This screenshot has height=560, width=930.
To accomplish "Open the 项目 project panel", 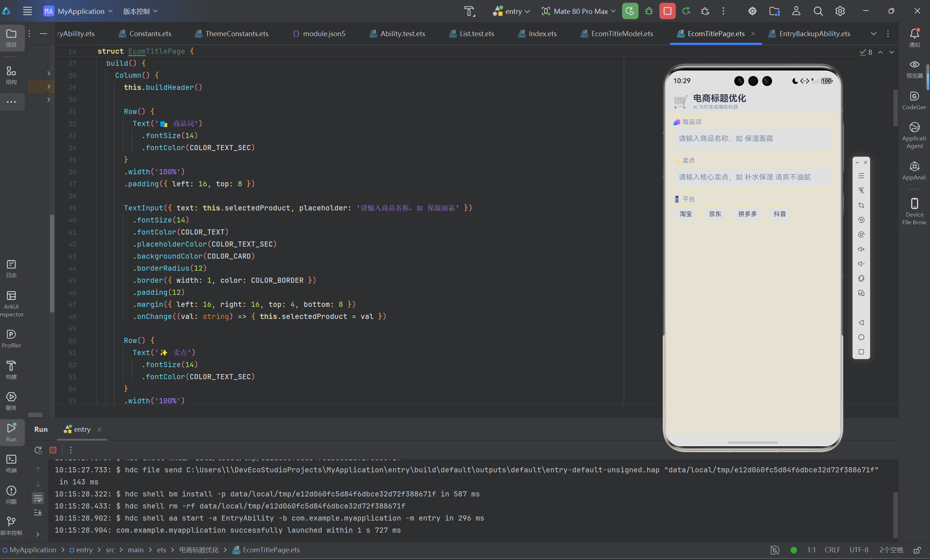I will (11, 38).
